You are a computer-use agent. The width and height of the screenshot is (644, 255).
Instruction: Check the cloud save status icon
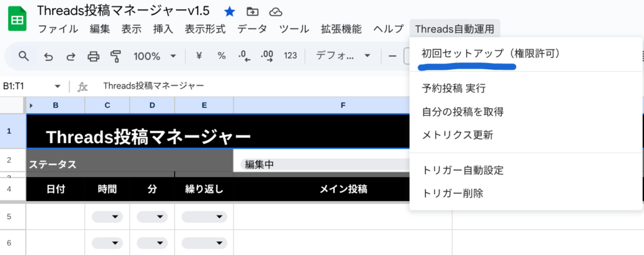[275, 11]
